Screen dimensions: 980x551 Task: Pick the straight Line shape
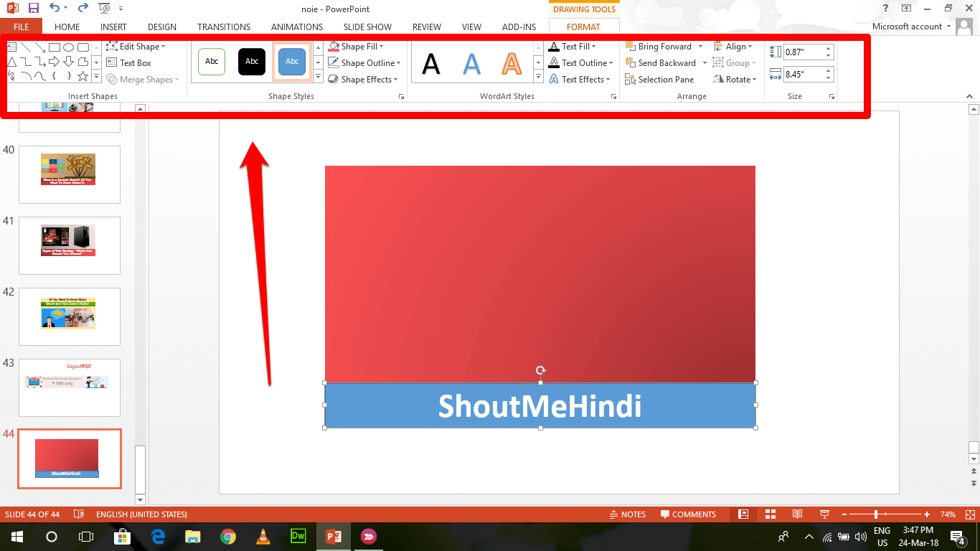click(25, 47)
